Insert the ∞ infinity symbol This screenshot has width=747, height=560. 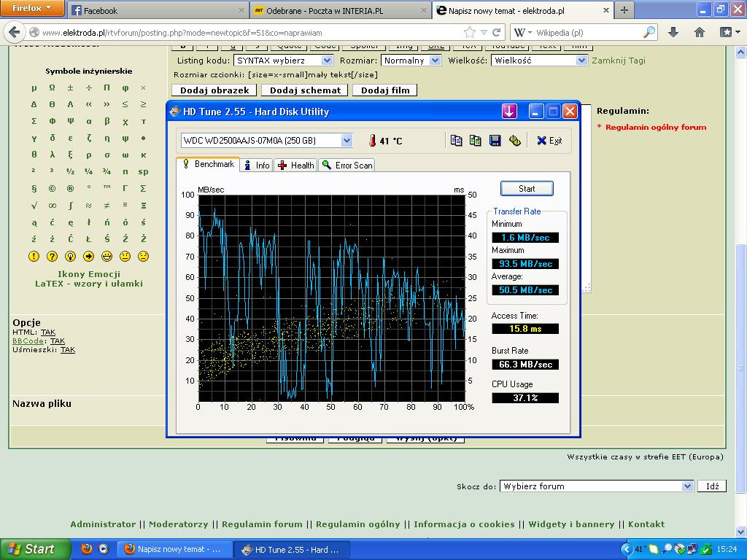pos(52,205)
